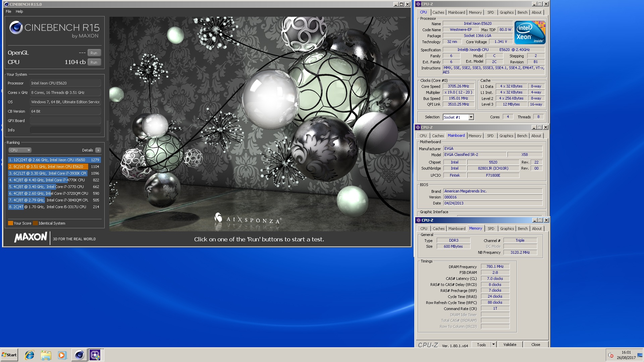
Task: Switch to Caches tab in top CPU-Z
Action: [438, 12]
